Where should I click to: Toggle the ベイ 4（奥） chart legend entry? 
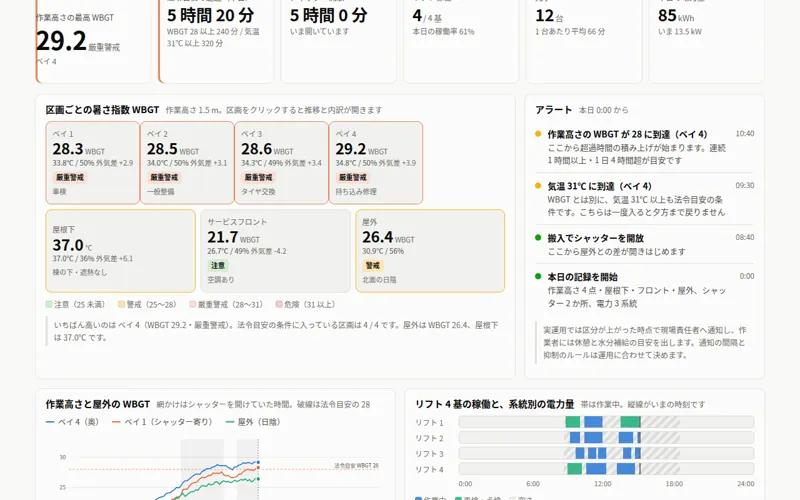(x=72, y=422)
